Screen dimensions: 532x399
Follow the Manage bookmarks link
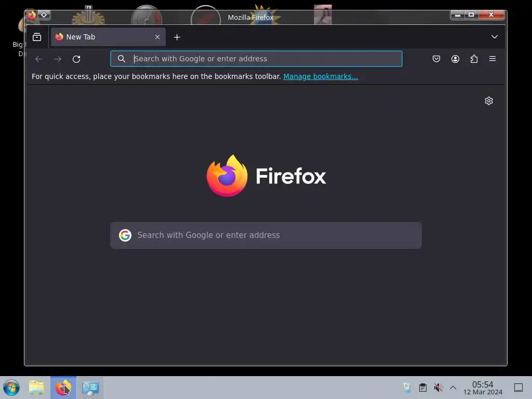pyautogui.click(x=321, y=76)
